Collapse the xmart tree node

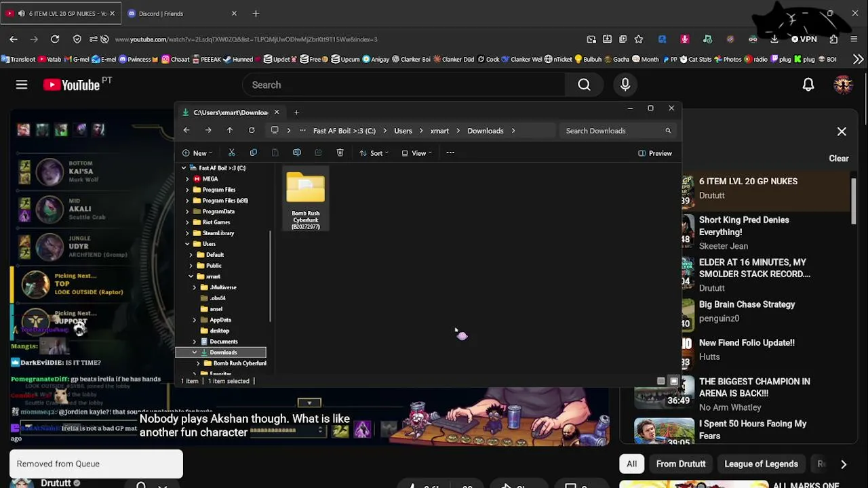point(191,277)
